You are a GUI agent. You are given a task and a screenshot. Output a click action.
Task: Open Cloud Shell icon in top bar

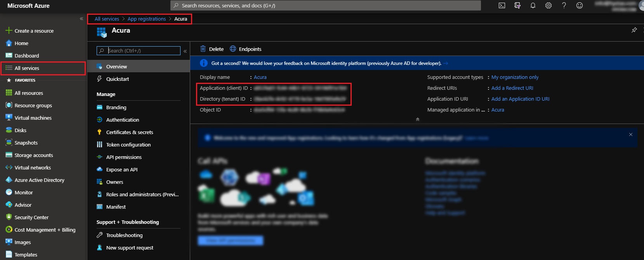(x=502, y=5)
